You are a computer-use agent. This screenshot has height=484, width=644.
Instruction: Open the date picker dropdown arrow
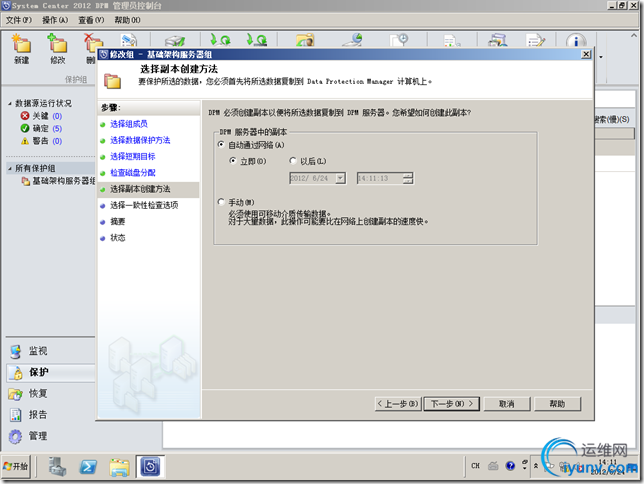(340, 178)
